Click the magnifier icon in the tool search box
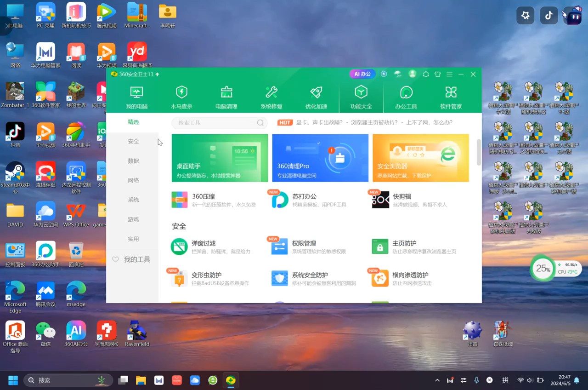 [260, 123]
